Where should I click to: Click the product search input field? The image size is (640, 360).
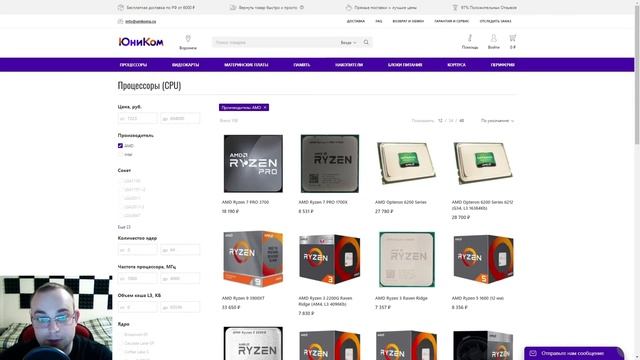coord(276,42)
